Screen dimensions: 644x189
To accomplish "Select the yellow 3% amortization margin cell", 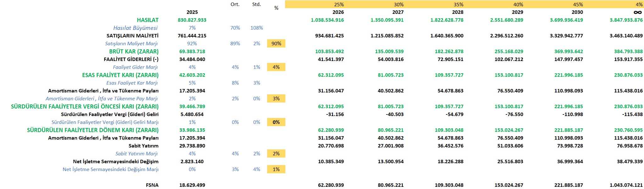I will 276,99.
